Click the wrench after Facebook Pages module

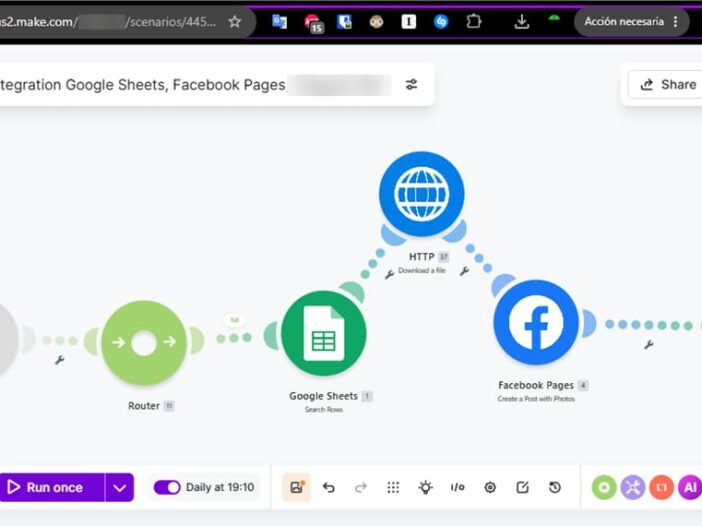649,345
